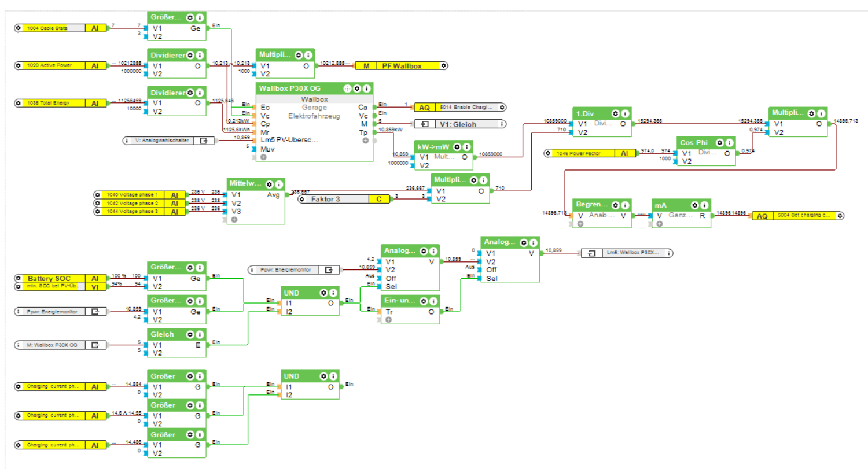Click jump arrow icon on Lm5: Wallbox P30X...
The image size is (868, 469).
click(592, 253)
